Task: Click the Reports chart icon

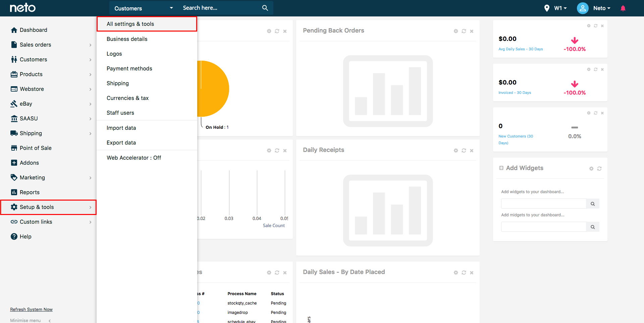Action: coord(14,192)
